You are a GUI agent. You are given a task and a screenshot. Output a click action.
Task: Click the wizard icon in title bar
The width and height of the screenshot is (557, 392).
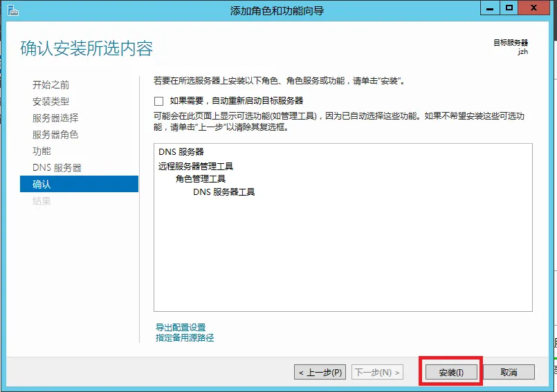point(12,10)
